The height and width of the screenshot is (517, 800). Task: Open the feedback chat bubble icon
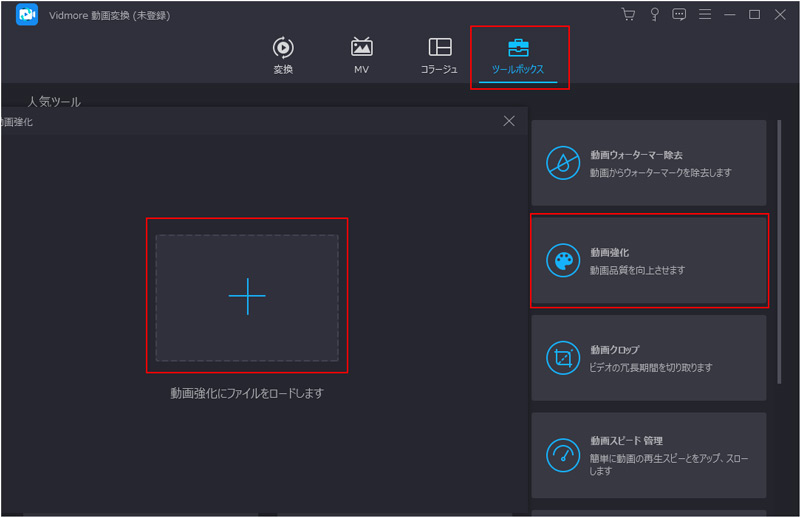679,14
